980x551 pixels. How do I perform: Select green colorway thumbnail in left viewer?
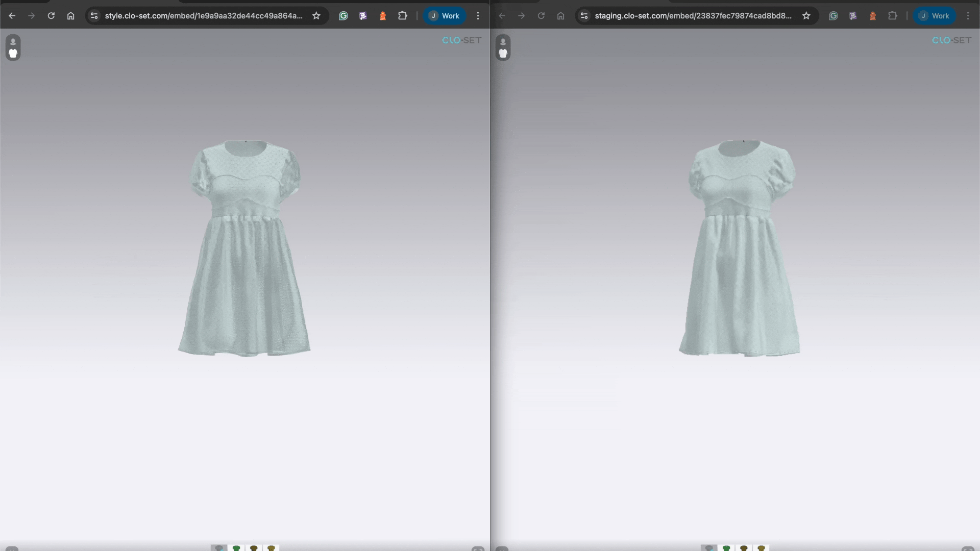click(236, 548)
